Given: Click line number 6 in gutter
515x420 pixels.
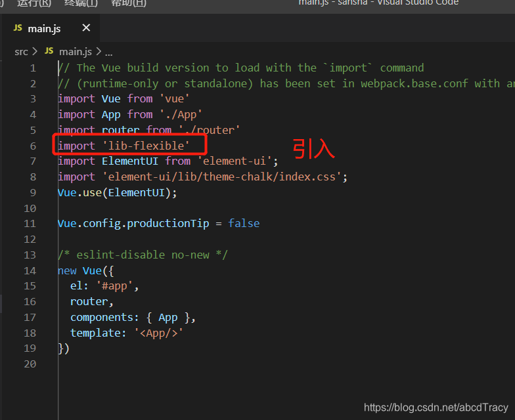Looking at the screenshot, I should click(33, 146).
